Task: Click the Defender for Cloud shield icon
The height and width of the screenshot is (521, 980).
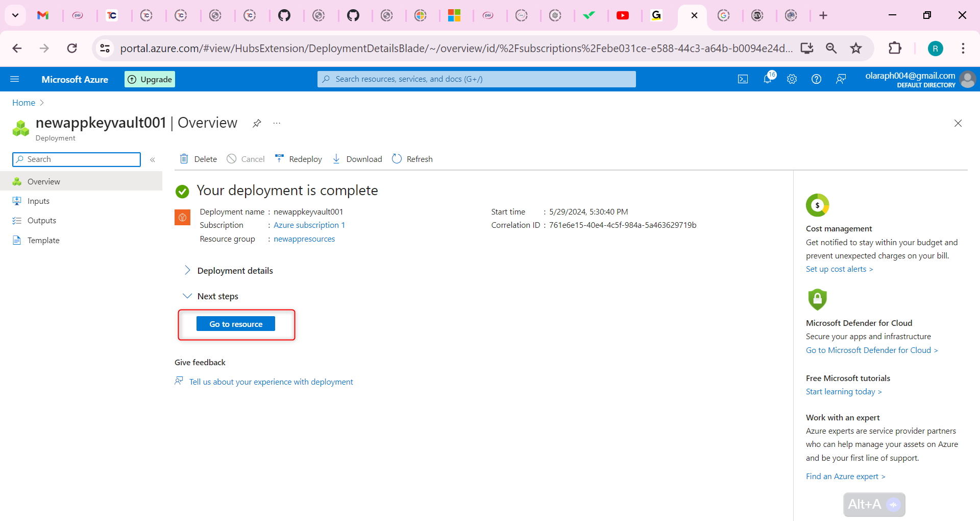Action: (817, 299)
